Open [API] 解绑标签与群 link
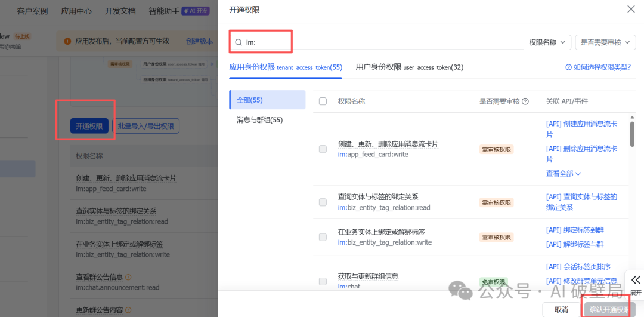The height and width of the screenshot is (317, 644). click(575, 244)
